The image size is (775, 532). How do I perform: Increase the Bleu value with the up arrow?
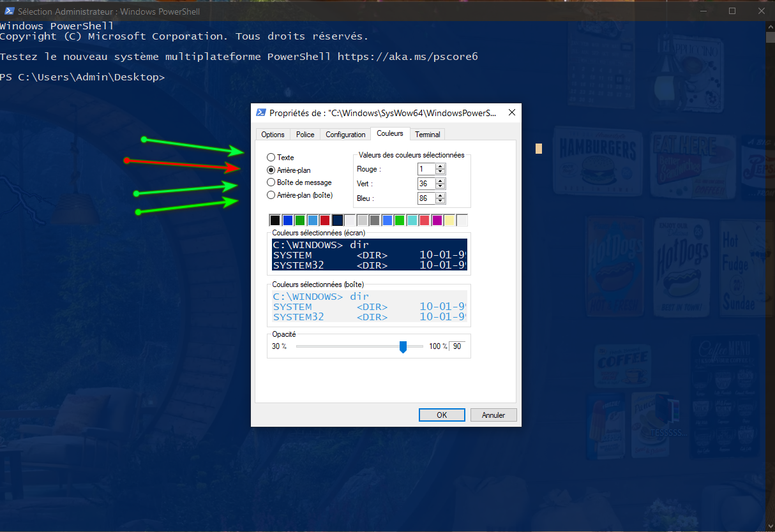click(x=440, y=196)
